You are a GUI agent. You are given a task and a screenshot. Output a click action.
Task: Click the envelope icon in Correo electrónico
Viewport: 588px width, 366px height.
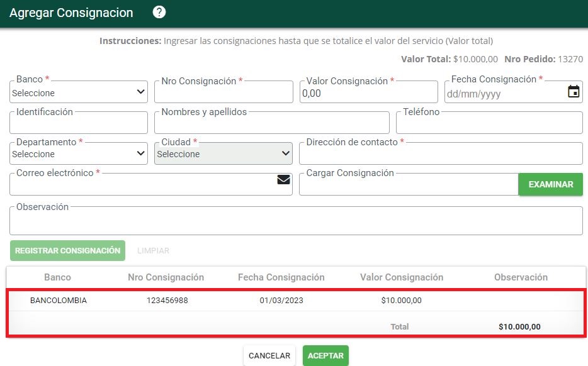point(283,180)
